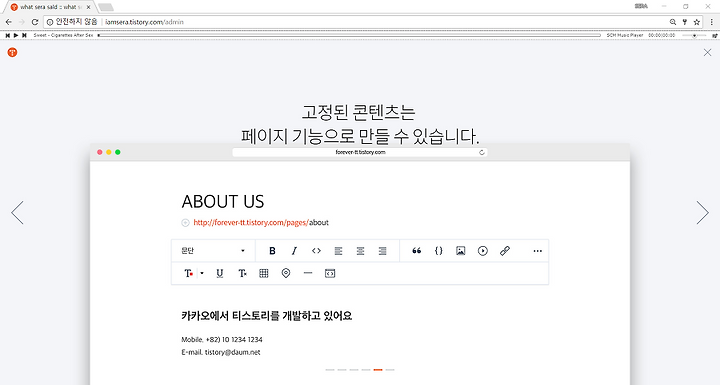The height and width of the screenshot is (385, 720).
Task: Click the zoom magnifier in address bar
Action: [673, 22]
